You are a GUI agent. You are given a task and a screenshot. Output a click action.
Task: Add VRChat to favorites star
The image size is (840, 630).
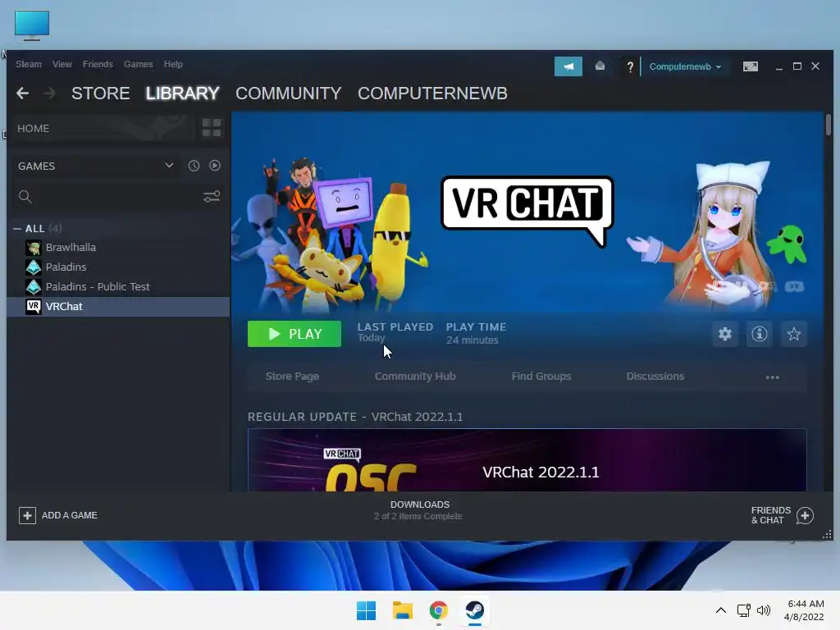[793, 334]
